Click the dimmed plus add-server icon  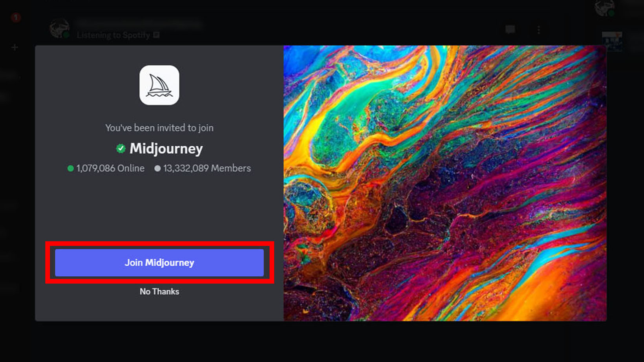coord(15,48)
